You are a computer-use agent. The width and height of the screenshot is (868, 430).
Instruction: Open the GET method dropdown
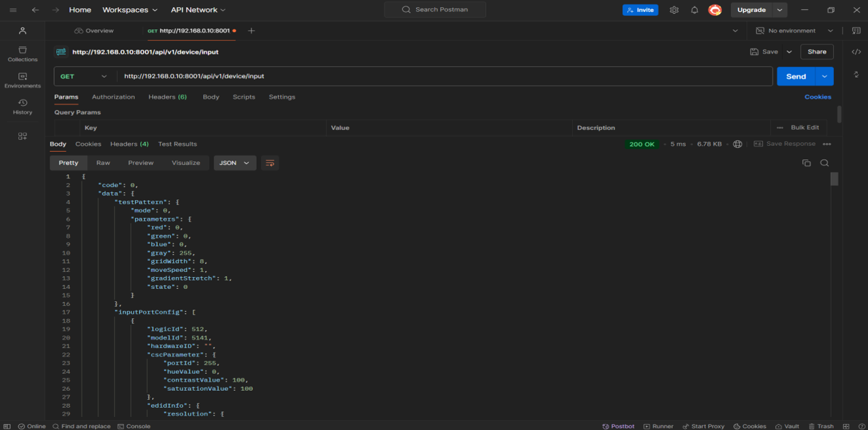(84, 76)
